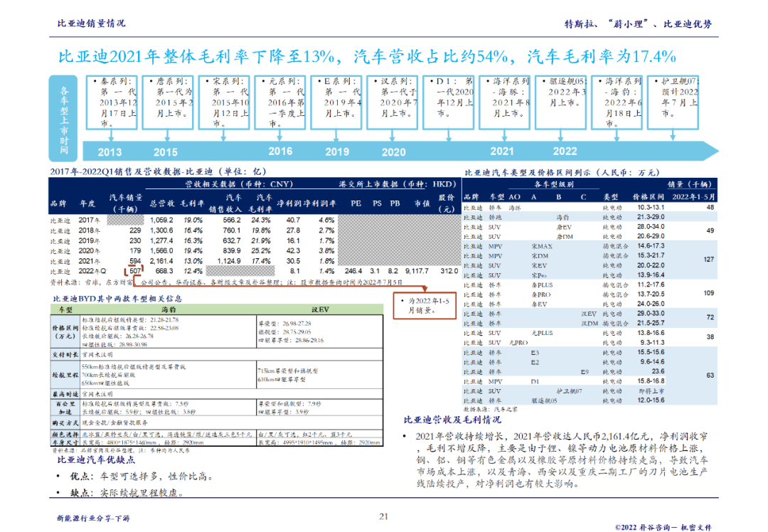This screenshot has height=532, width=768.
Task: Click the "即将上市" cell
Action: [x=651, y=391]
